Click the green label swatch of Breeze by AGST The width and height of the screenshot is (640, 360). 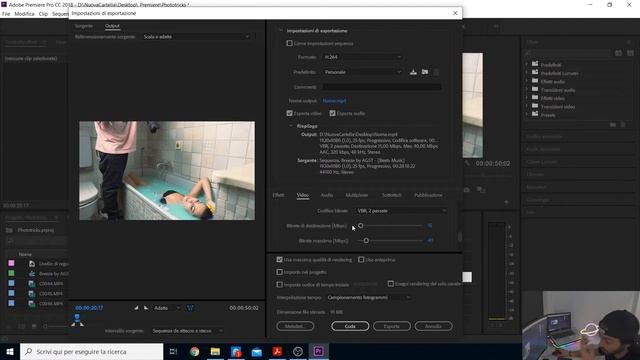[11, 273]
